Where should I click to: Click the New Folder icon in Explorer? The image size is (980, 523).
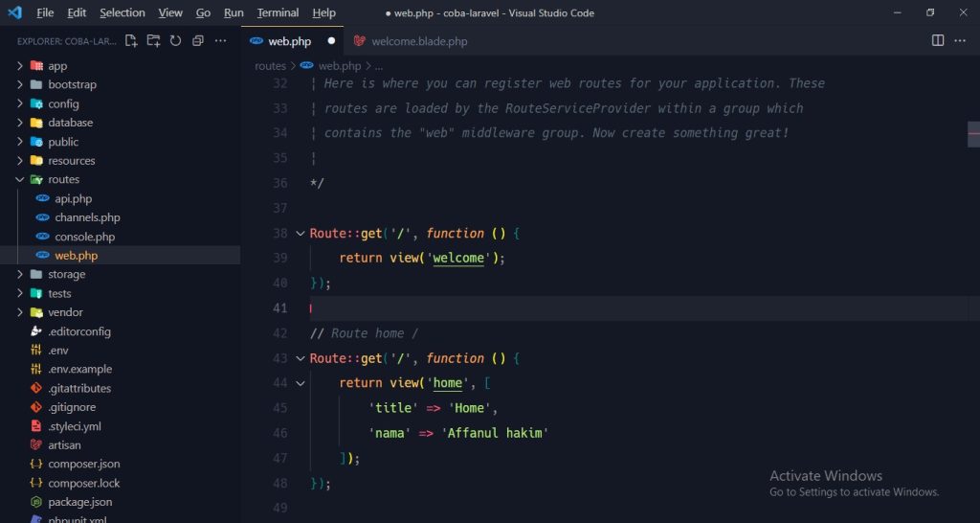pos(153,41)
